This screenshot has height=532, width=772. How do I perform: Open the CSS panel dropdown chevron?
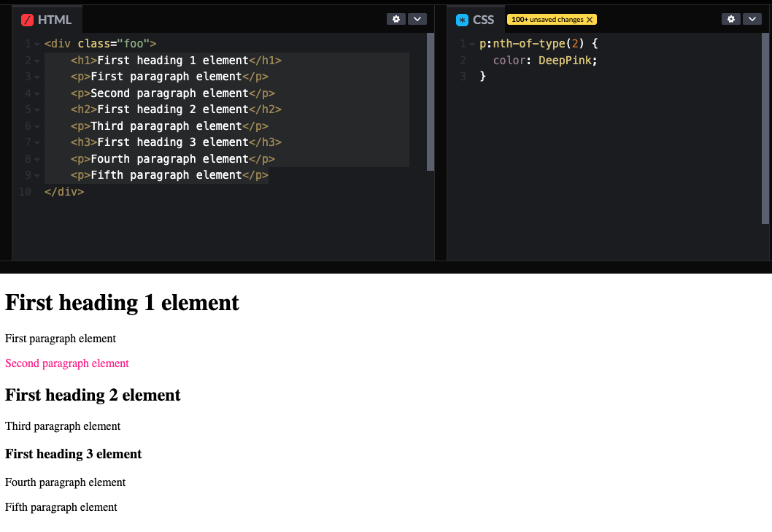point(752,19)
